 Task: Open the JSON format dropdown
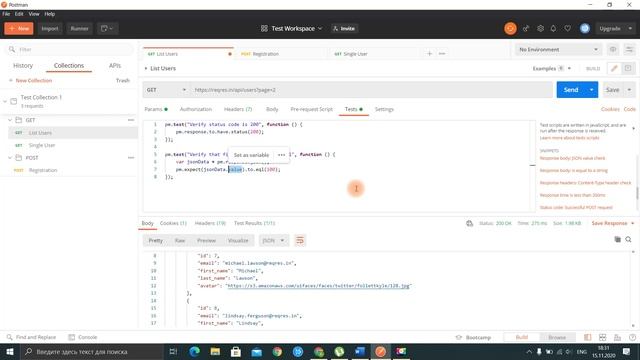pos(273,240)
